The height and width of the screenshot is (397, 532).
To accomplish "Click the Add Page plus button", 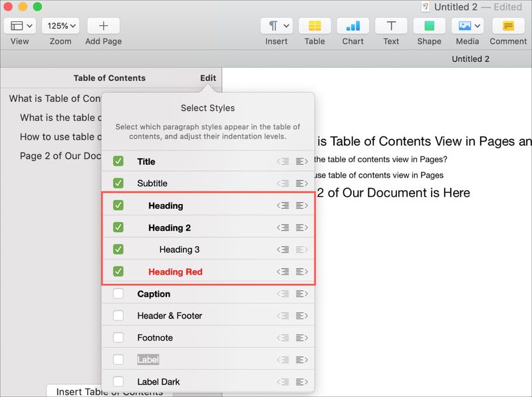I will (104, 26).
